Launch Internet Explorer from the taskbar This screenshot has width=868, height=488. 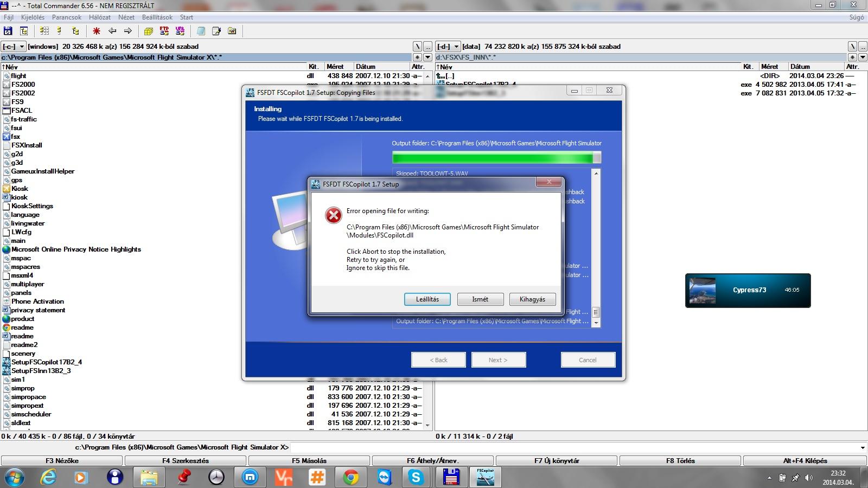coord(49,477)
